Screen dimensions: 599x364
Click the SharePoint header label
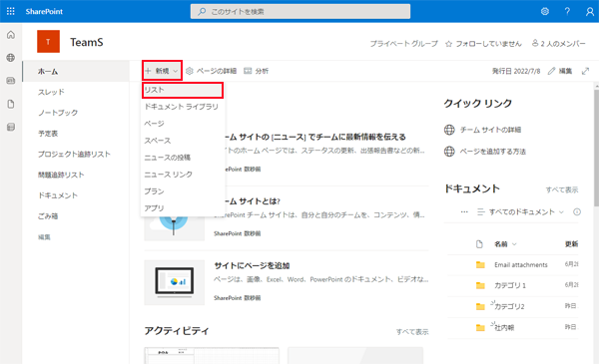44,11
